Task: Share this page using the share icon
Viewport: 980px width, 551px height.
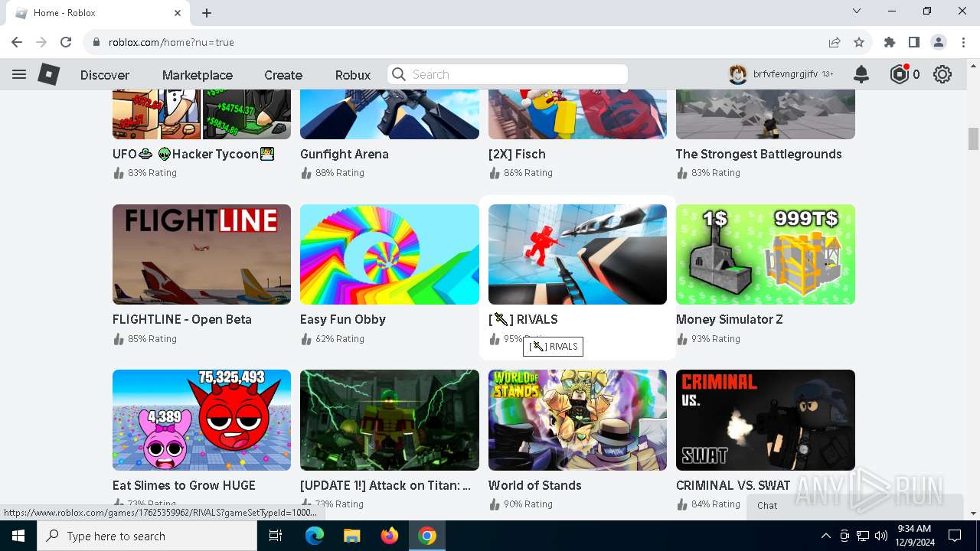Action: point(835,42)
